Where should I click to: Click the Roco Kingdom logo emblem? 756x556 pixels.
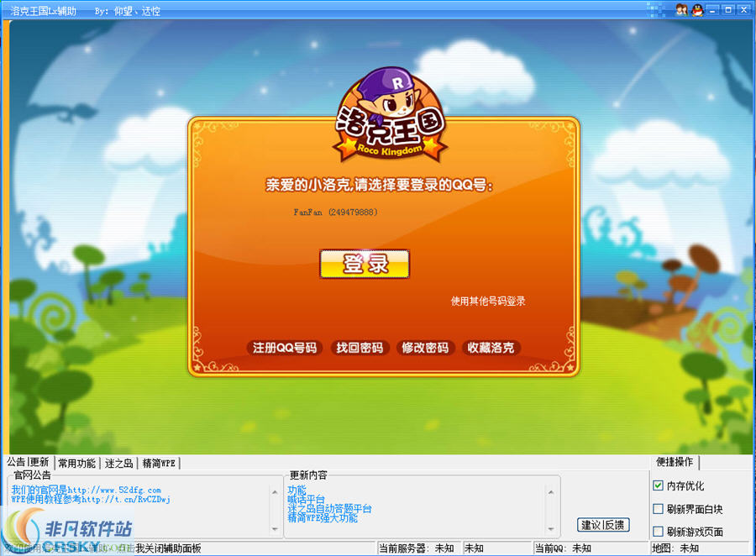(390, 116)
